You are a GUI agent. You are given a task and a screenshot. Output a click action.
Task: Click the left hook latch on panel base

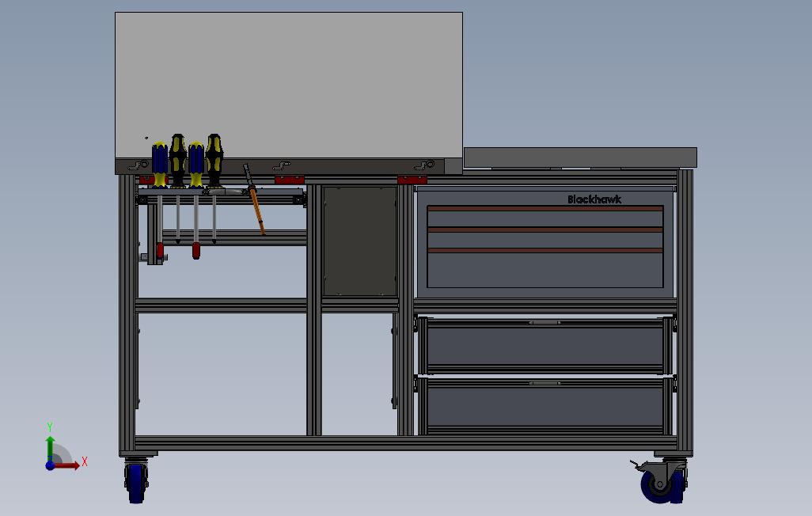(138, 165)
